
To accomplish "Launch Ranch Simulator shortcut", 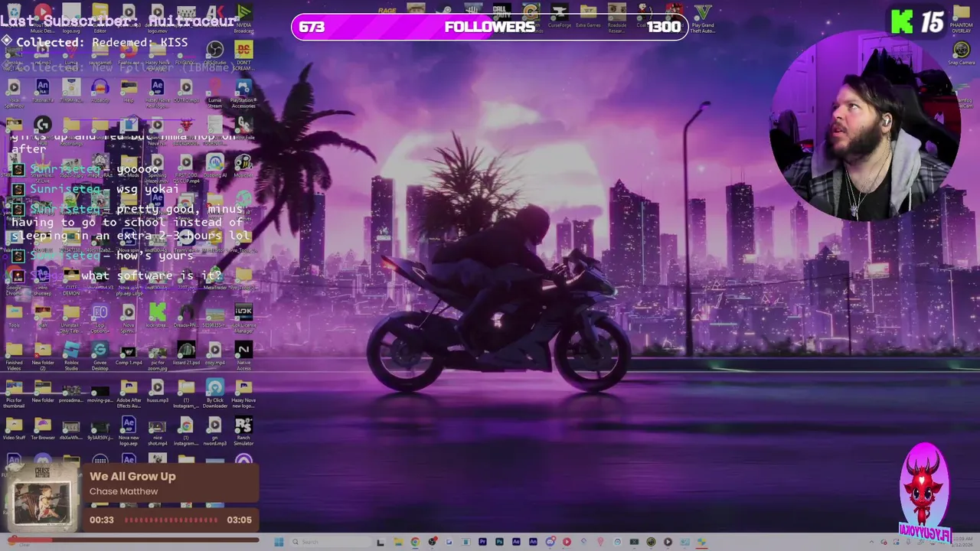I will [x=243, y=432].
